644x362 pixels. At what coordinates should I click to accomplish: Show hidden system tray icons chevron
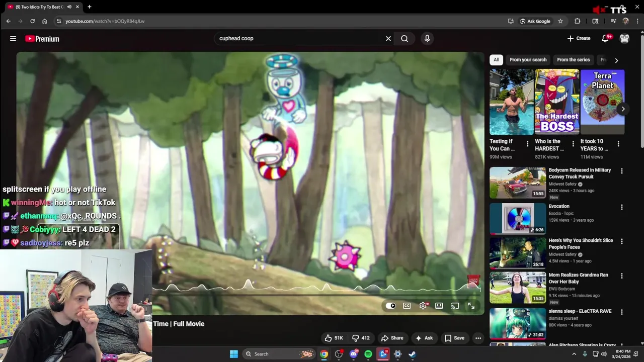point(574,354)
